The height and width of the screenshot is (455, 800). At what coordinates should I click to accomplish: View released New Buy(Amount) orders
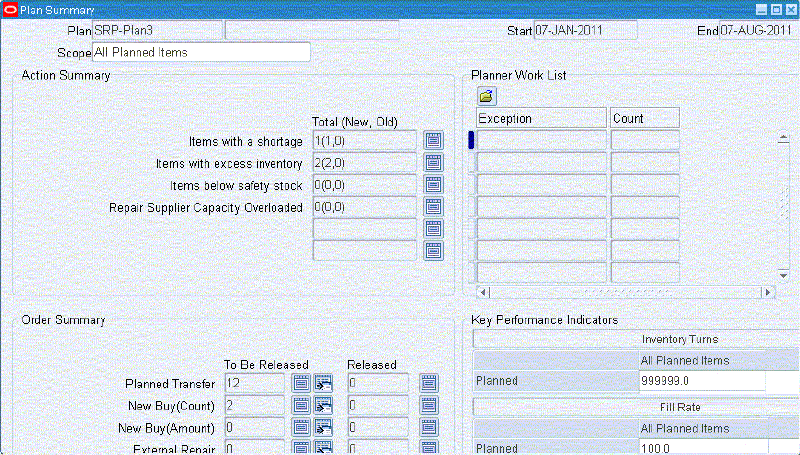tap(429, 427)
